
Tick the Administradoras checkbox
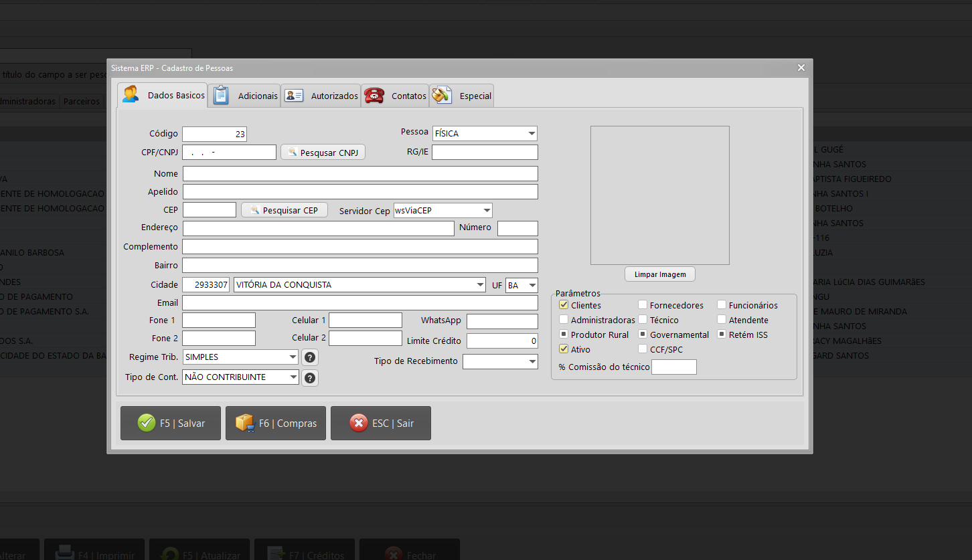coord(564,320)
